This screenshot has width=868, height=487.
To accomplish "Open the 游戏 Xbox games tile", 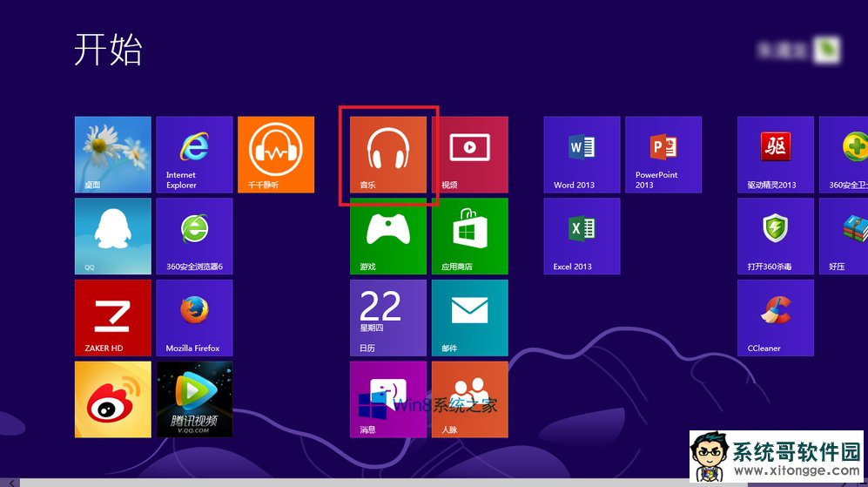I will point(388,236).
